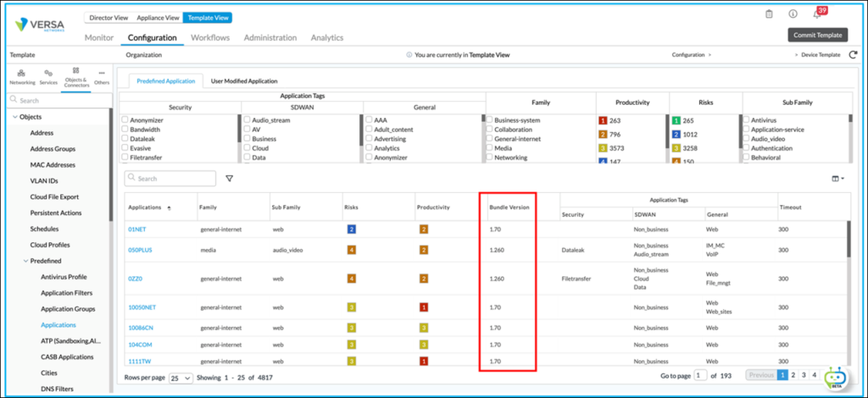This screenshot has height=398, width=868.
Task: Open the 0ZZ0 application link
Action: coord(136,279)
